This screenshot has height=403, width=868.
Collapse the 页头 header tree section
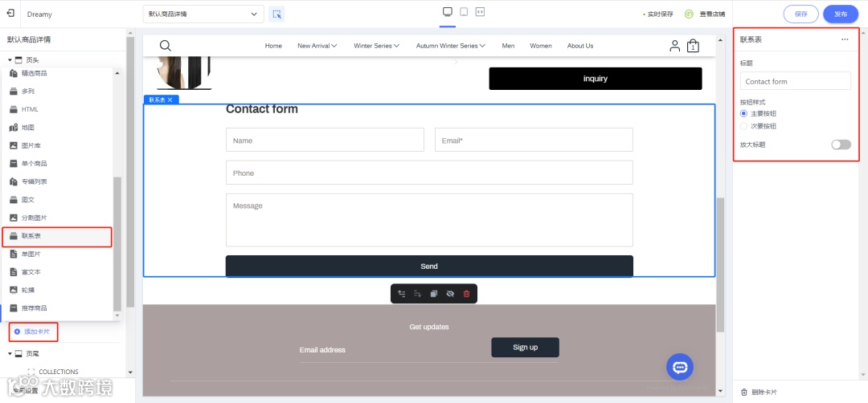pos(10,59)
